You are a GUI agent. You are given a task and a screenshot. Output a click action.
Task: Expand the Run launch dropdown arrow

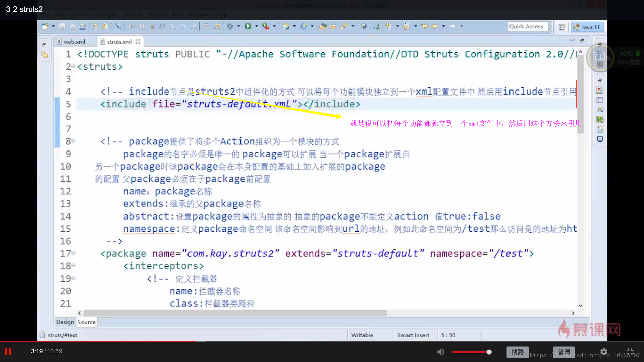(x=256, y=26)
